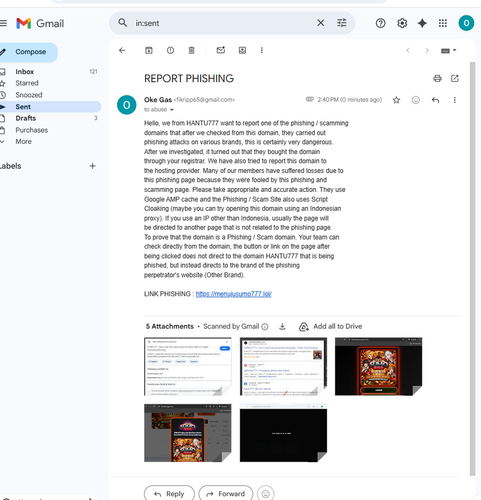This screenshot has width=481, height=500.
Task: Go to the older conversation arrow
Action: [x=427, y=51]
